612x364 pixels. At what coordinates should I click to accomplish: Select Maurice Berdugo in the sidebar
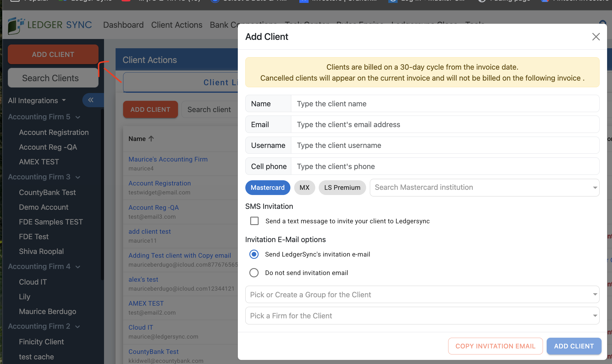(x=48, y=311)
